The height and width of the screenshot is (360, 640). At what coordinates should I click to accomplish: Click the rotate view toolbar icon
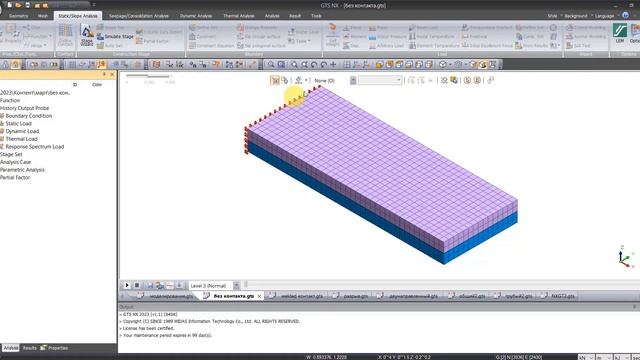click(x=314, y=64)
